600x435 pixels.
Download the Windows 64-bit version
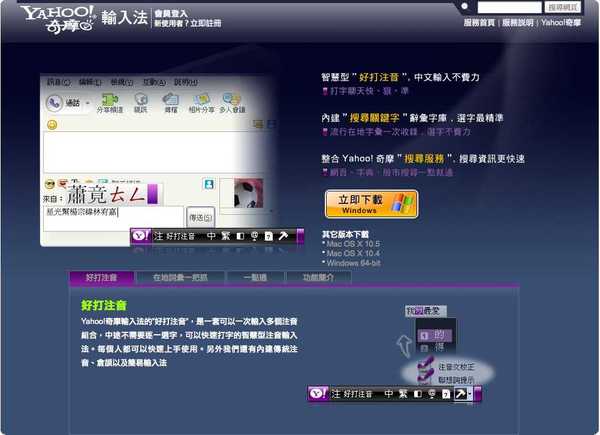[x=353, y=263]
